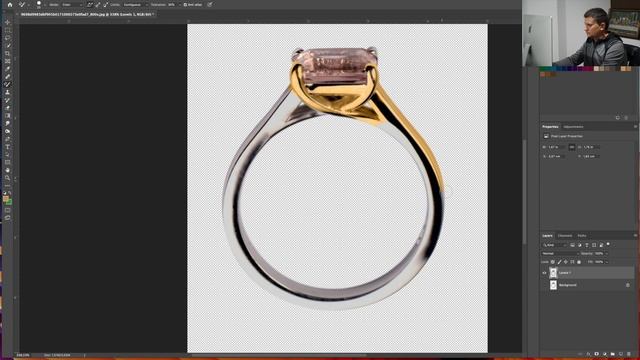Add a layer mask button
The image size is (640, 360).
(x=596, y=354)
